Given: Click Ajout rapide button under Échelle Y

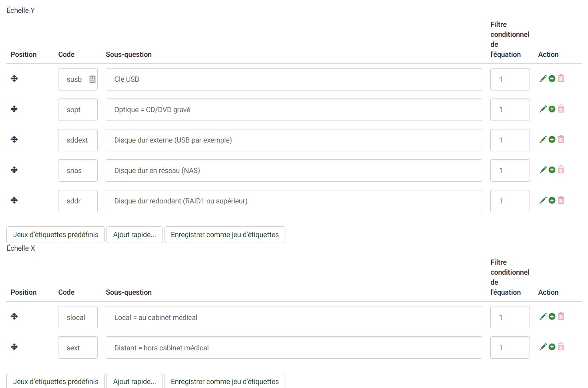Looking at the screenshot, I should (134, 235).
